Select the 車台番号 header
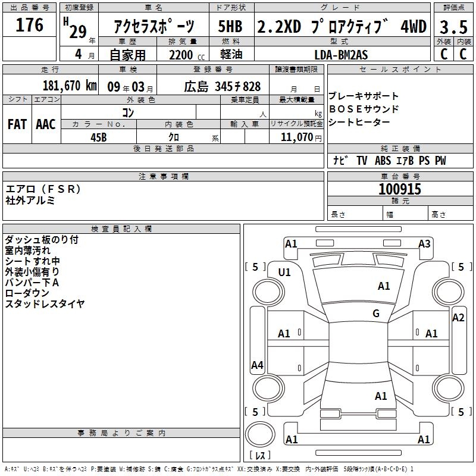 (400, 176)
